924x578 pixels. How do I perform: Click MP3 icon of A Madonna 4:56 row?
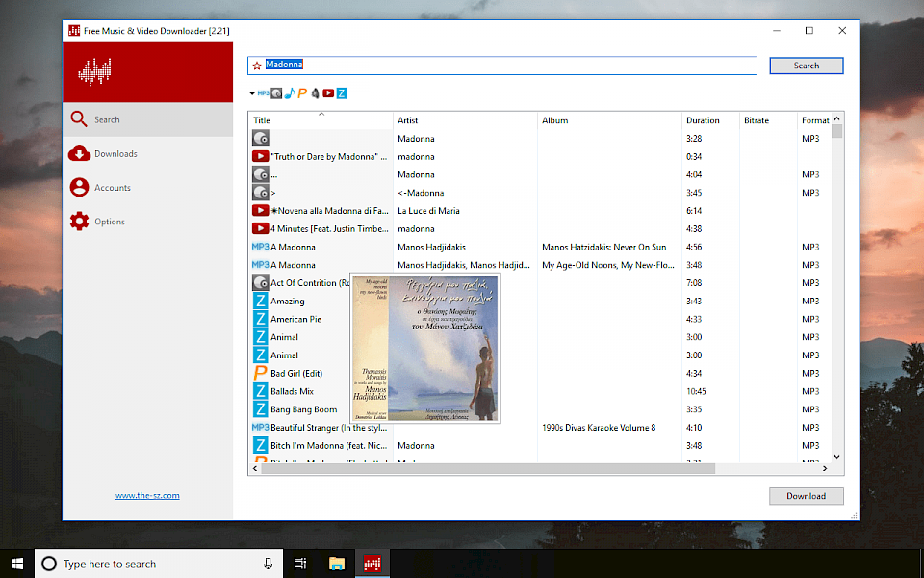pyautogui.click(x=261, y=247)
